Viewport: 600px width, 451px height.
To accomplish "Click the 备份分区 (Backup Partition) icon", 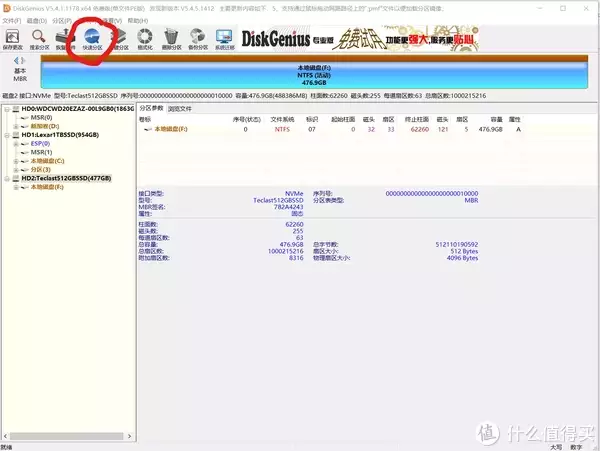I will 198,37.
